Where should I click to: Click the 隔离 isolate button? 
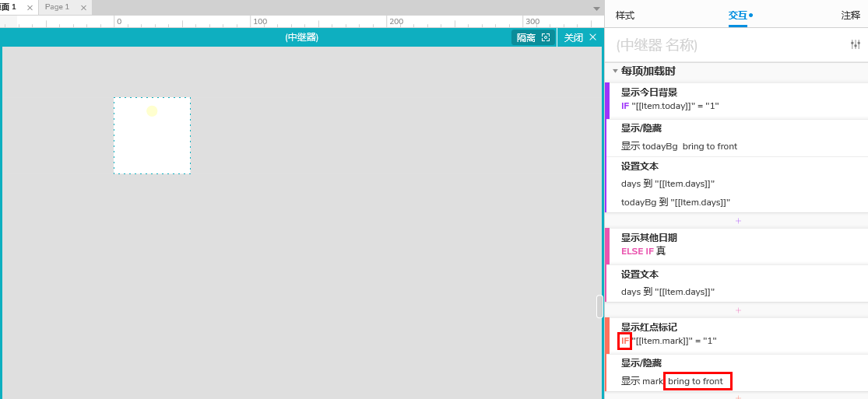pyautogui.click(x=533, y=37)
